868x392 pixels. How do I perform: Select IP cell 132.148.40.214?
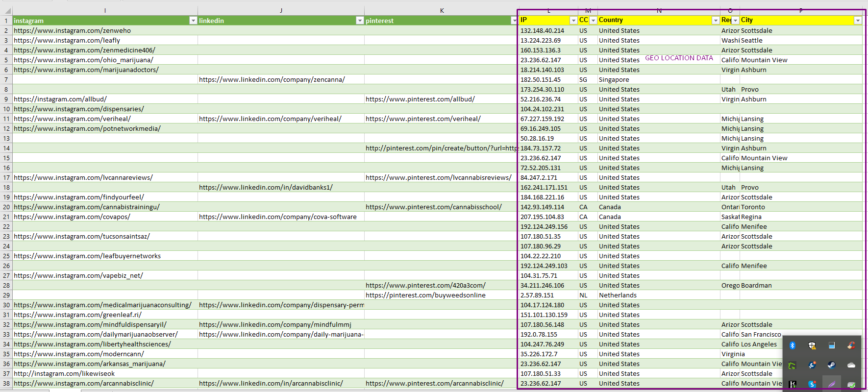548,30
